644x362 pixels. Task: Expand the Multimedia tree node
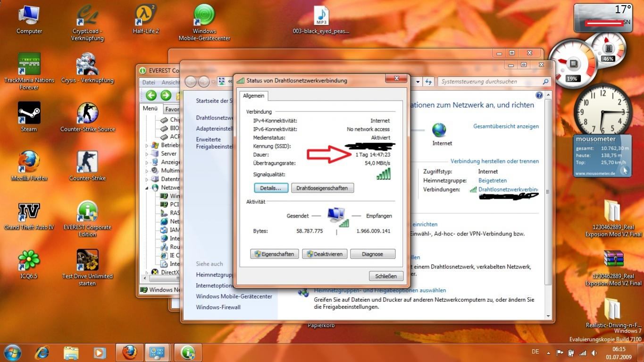point(147,171)
